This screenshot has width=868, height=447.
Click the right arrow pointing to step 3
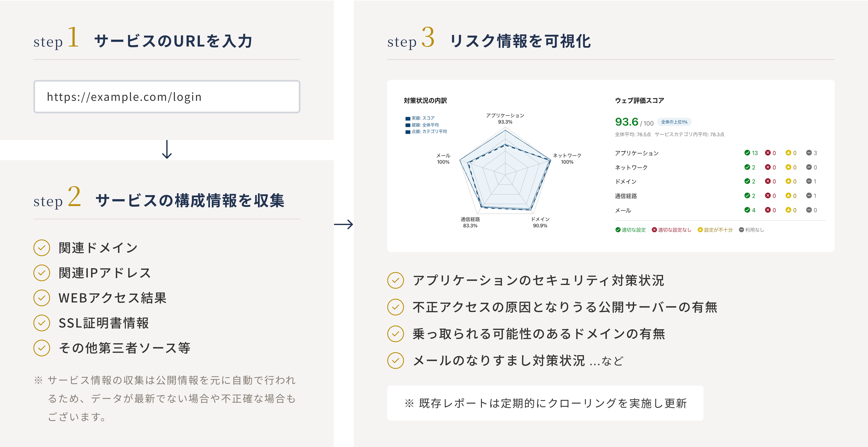pos(344,224)
